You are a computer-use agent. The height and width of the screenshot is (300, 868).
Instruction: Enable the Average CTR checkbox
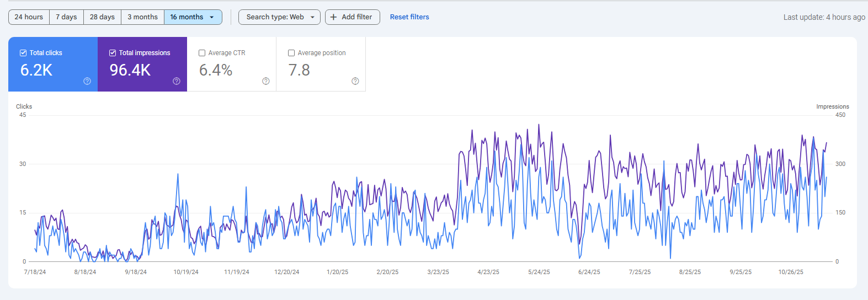click(202, 53)
